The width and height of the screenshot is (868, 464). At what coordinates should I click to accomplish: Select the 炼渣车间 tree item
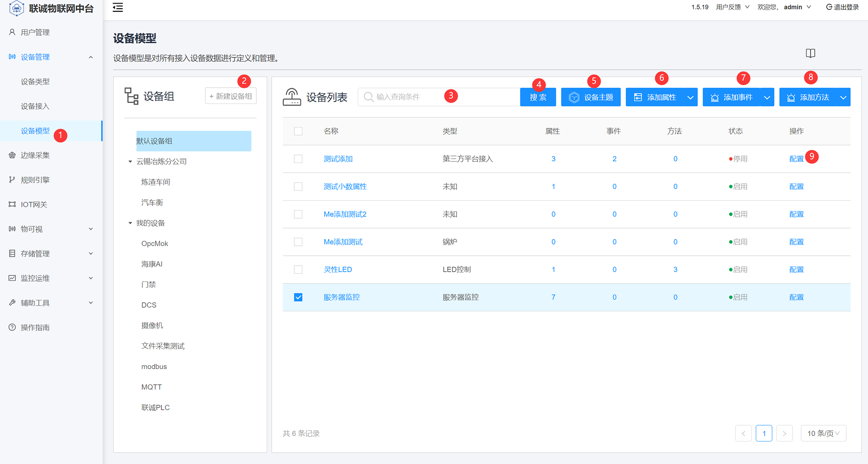(156, 182)
